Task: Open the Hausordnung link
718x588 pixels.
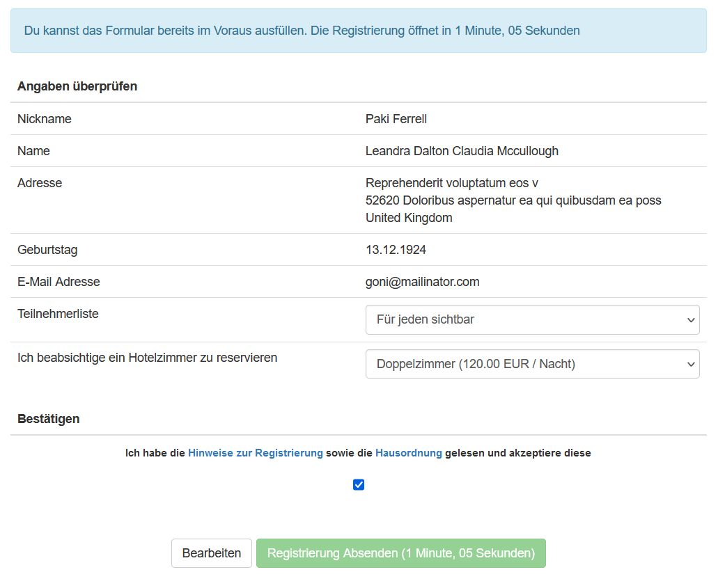Action: (408, 453)
